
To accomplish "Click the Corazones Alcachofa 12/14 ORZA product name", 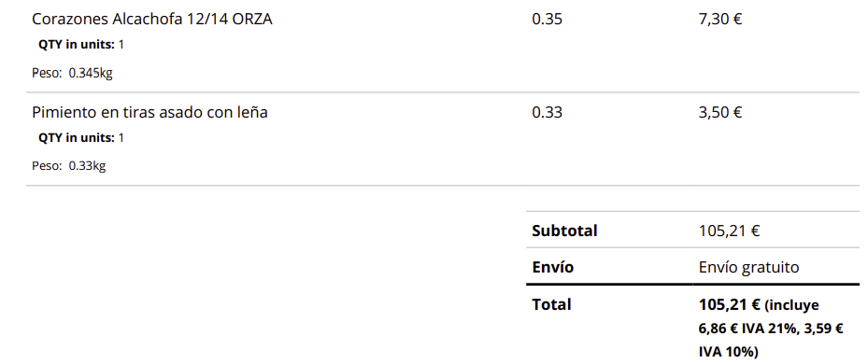I will [152, 20].
